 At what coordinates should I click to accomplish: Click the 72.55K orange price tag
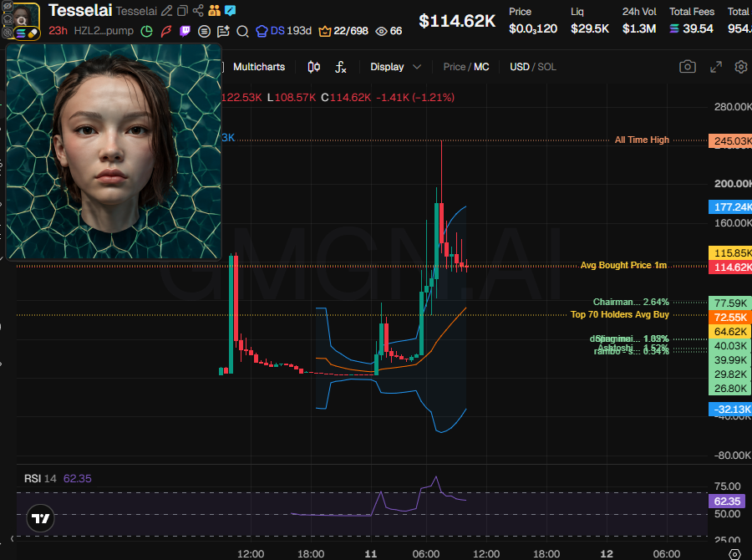(730, 317)
